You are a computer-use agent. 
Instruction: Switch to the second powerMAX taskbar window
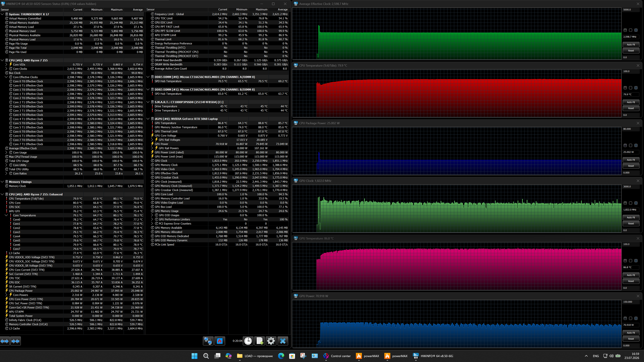click(x=396, y=356)
